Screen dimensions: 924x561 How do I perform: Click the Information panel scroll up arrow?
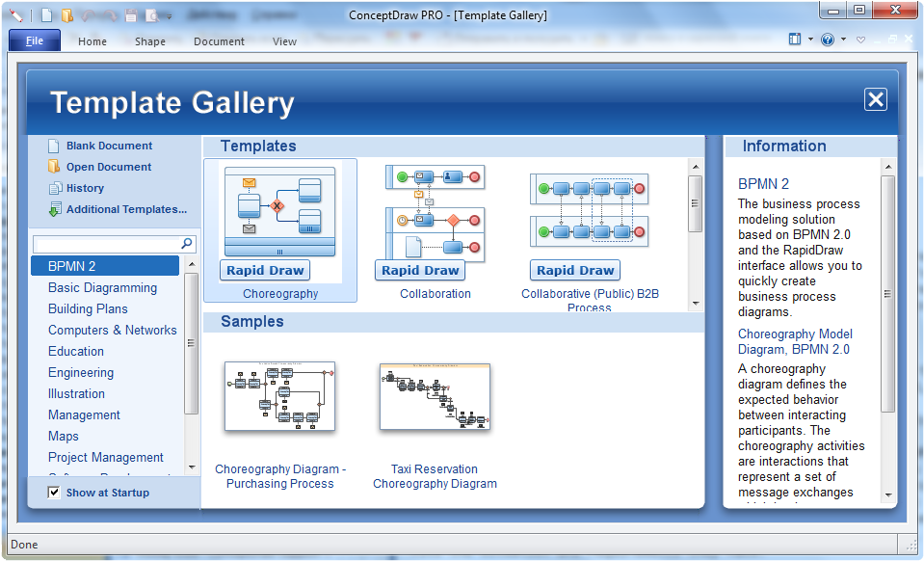point(888,168)
